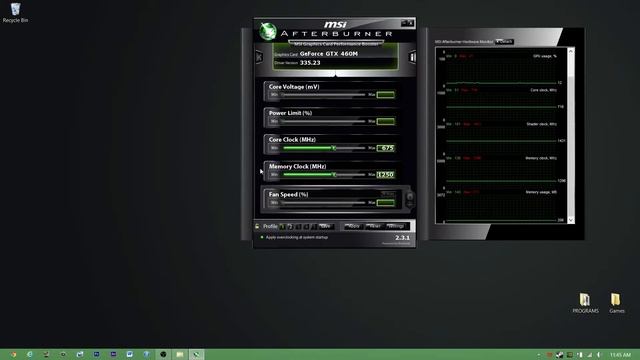
Task: Click the Apply button
Action: [353, 226]
